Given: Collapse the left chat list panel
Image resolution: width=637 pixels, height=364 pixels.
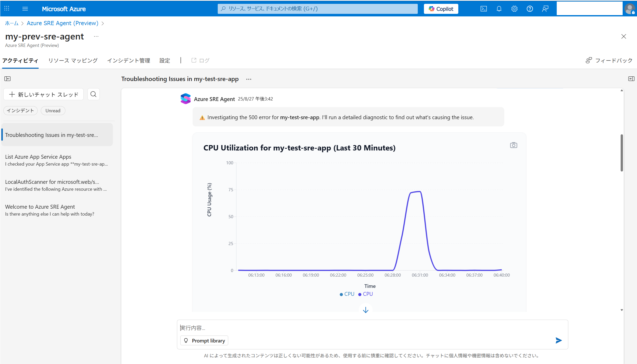Looking at the screenshot, I should pyautogui.click(x=7, y=79).
